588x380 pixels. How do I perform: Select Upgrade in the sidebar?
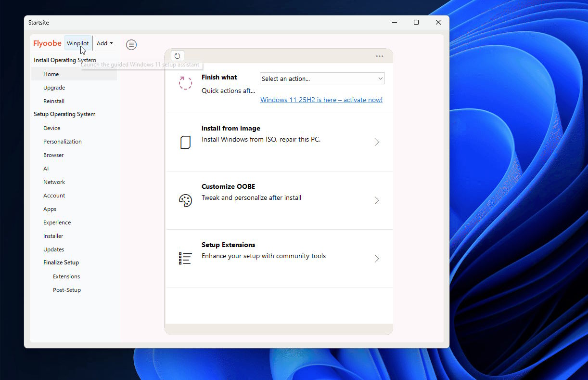(54, 88)
